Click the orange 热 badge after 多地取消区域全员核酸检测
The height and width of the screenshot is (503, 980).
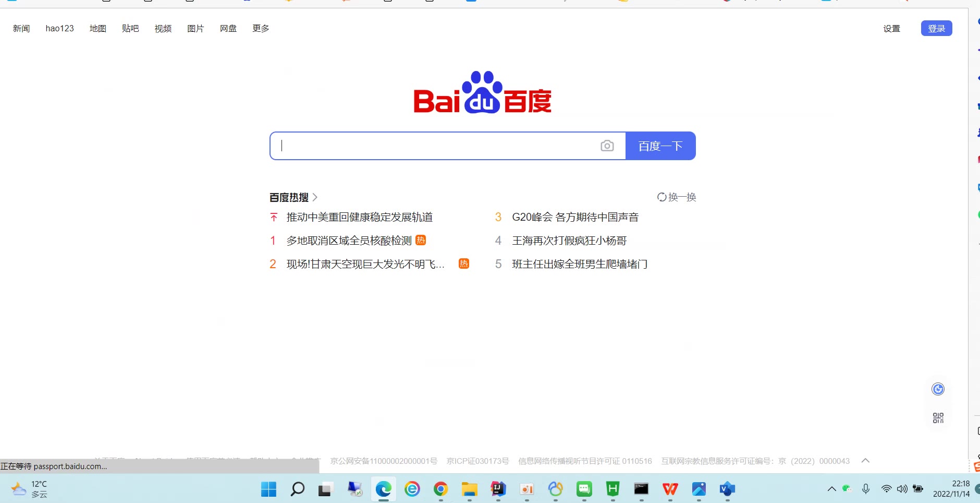[421, 240]
